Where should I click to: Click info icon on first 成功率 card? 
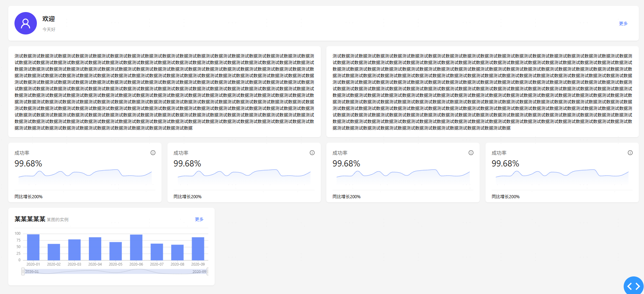coord(153,153)
